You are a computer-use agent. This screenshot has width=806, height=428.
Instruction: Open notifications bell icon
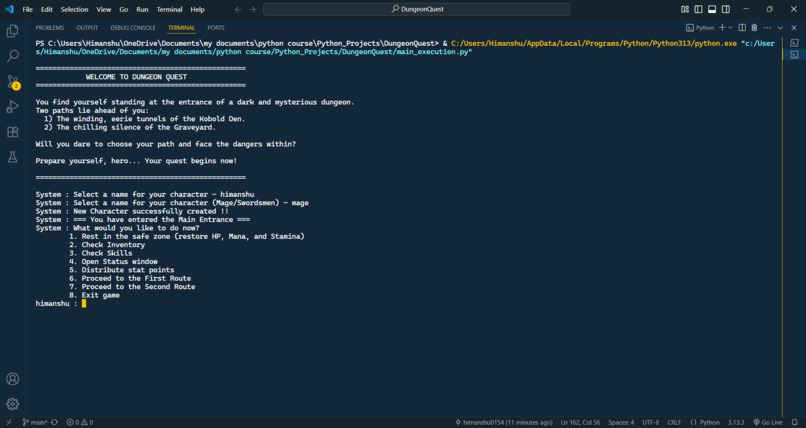point(795,422)
